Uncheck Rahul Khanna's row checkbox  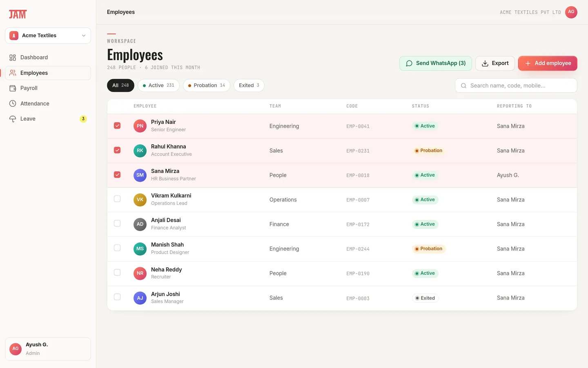pyautogui.click(x=117, y=150)
